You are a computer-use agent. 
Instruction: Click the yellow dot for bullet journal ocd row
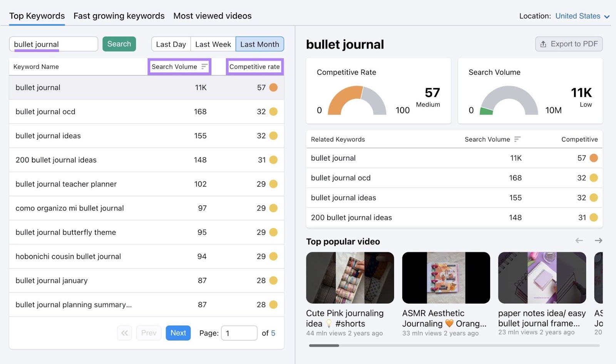[273, 112]
